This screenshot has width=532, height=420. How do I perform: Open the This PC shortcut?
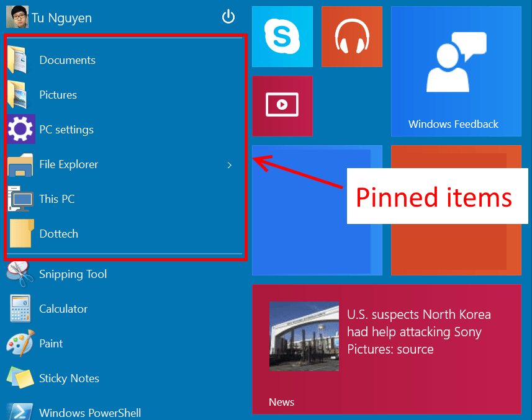55,199
